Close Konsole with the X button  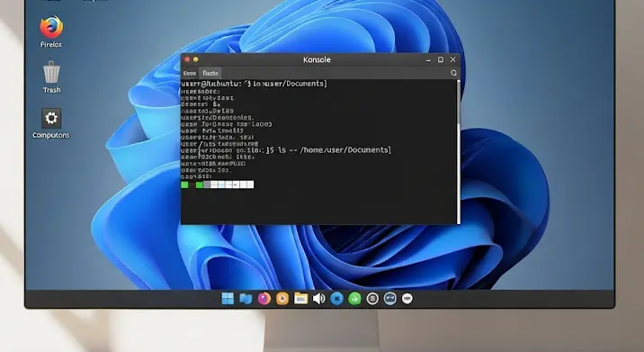coord(453,59)
